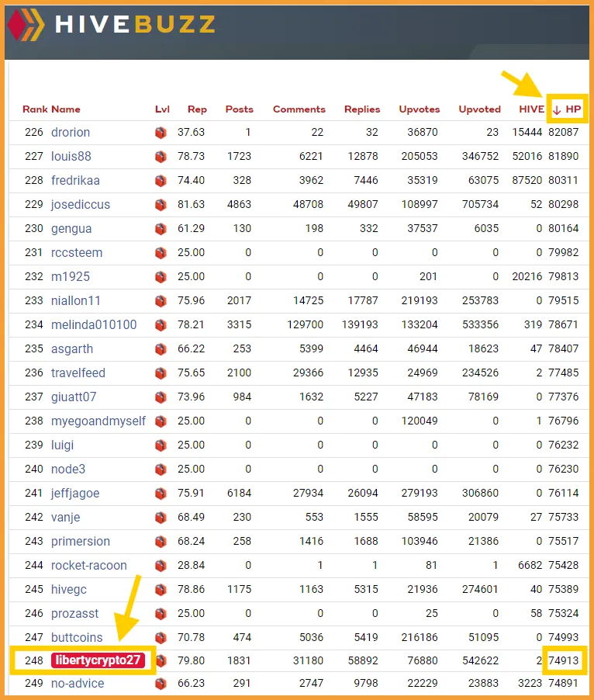Sort table by HIVE column header

pyautogui.click(x=531, y=109)
